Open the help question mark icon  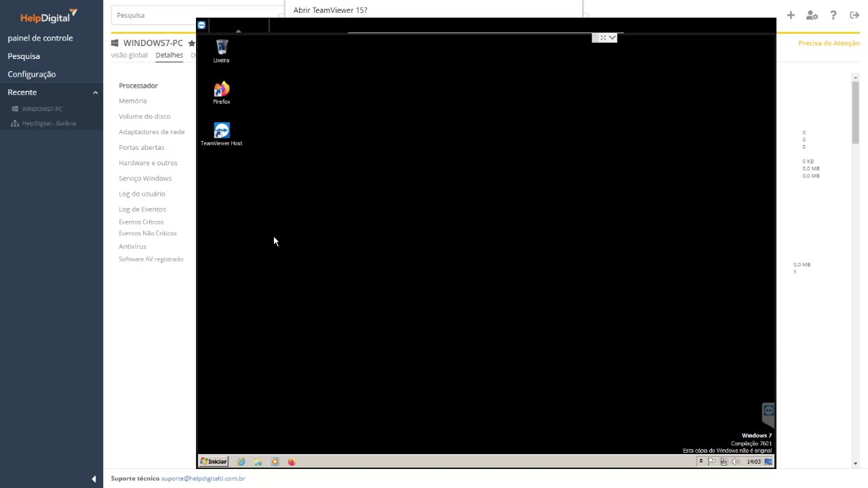(x=833, y=15)
